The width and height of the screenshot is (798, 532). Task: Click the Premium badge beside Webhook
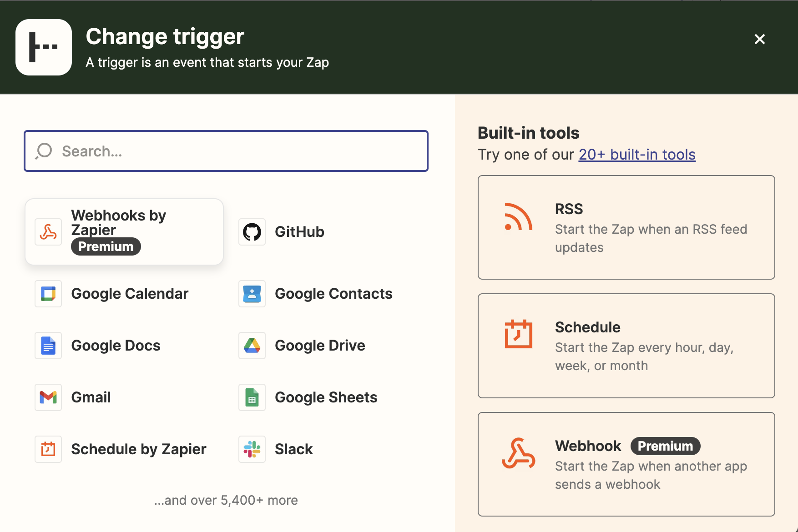pos(665,446)
